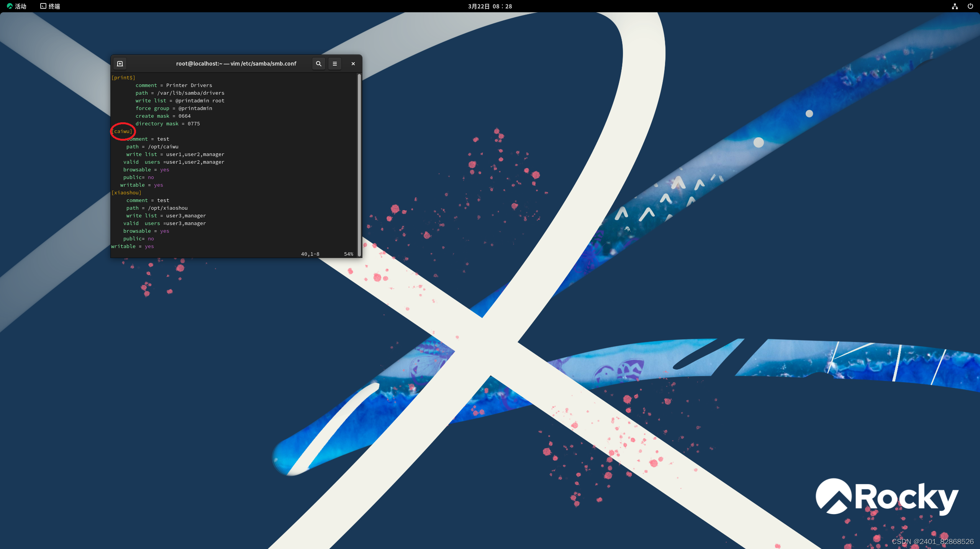Open the date and time calendar
This screenshot has width=980, height=549.
(x=490, y=6)
